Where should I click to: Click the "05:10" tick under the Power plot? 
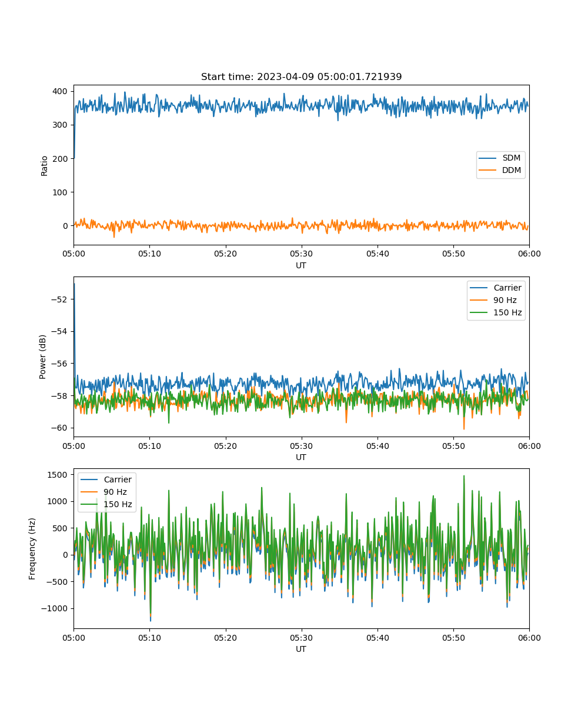pos(149,446)
